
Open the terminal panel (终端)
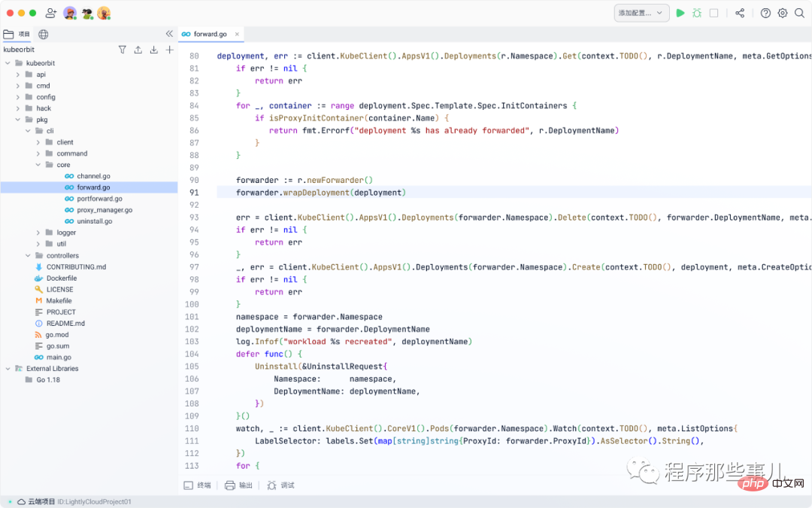coord(197,485)
